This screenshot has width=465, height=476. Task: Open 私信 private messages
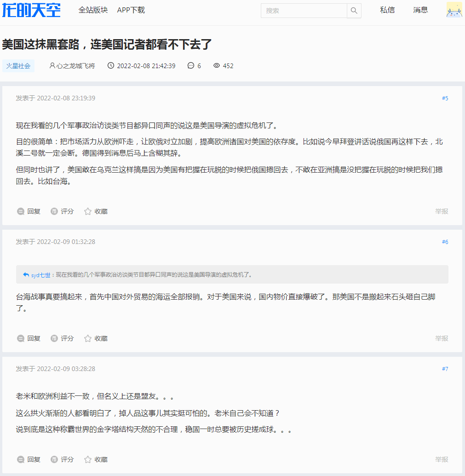click(x=387, y=10)
